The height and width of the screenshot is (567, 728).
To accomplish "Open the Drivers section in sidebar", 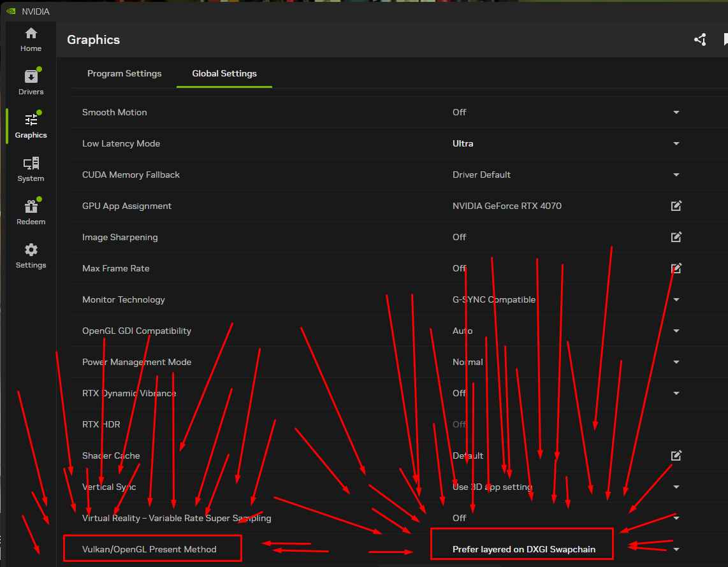I will tap(31, 82).
